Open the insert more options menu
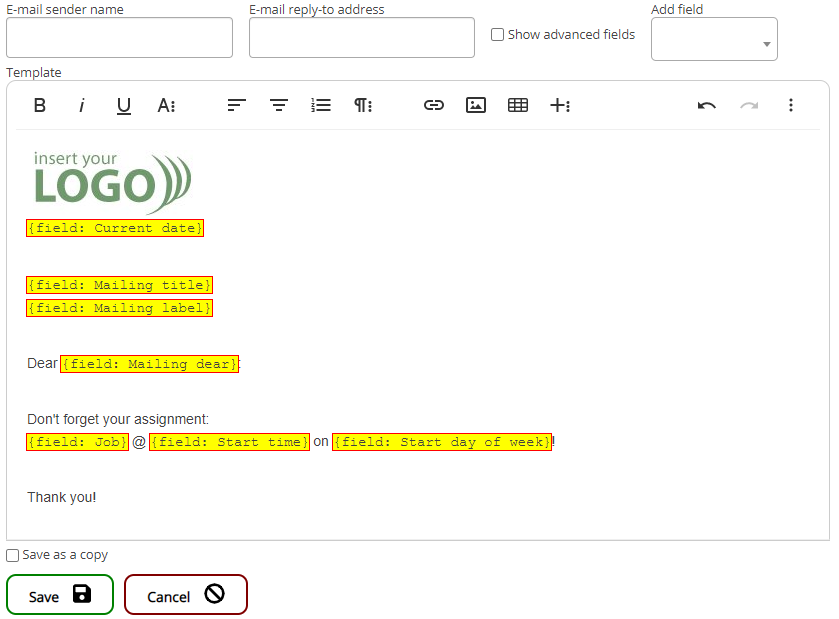The image size is (839, 619). pyautogui.click(x=560, y=105)
